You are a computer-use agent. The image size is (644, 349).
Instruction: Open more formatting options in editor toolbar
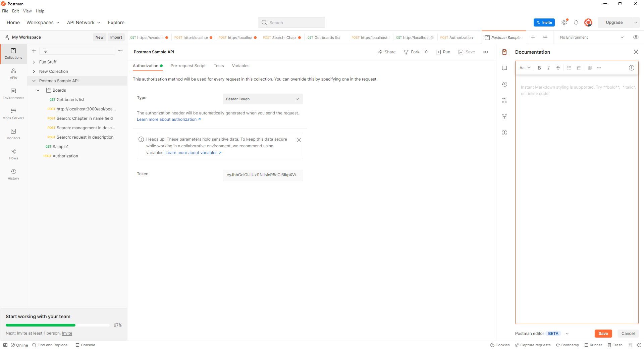599,68
